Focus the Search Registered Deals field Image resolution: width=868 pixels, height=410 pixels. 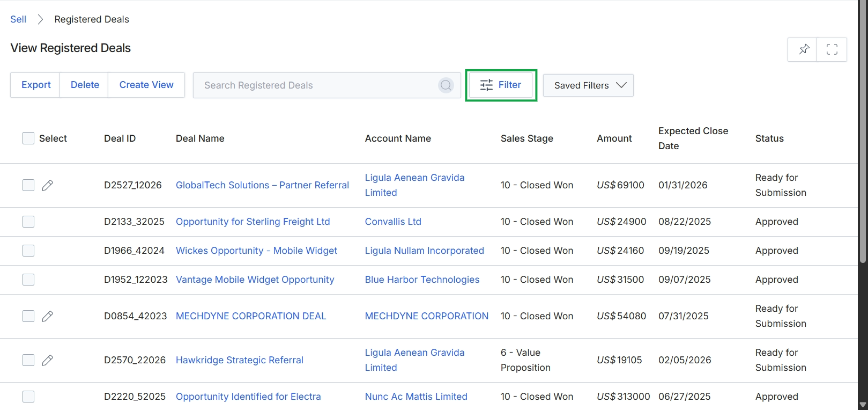pos(327,85)
